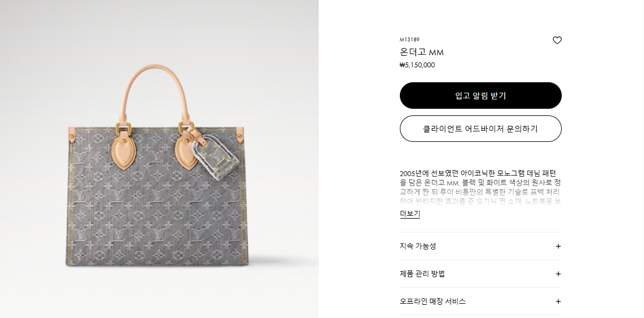Click the 입고 알림 받기 black button
The image size is (644, 318).
coord(481,96)
